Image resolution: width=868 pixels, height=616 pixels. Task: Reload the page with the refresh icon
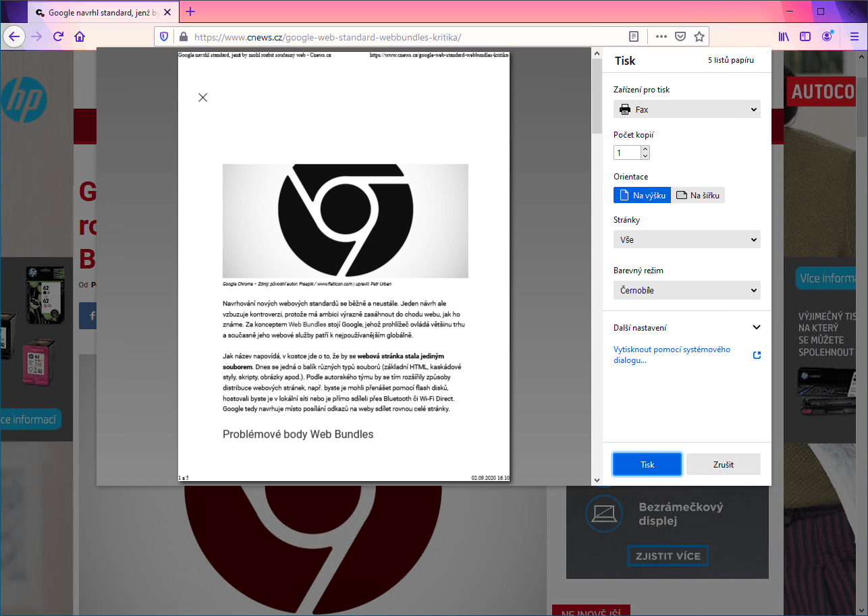click(59, 36)
